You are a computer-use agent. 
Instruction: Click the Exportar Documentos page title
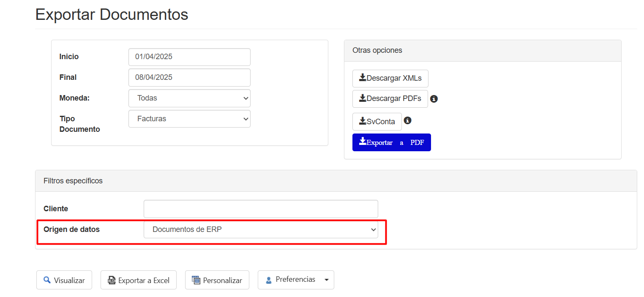(112, 15)
